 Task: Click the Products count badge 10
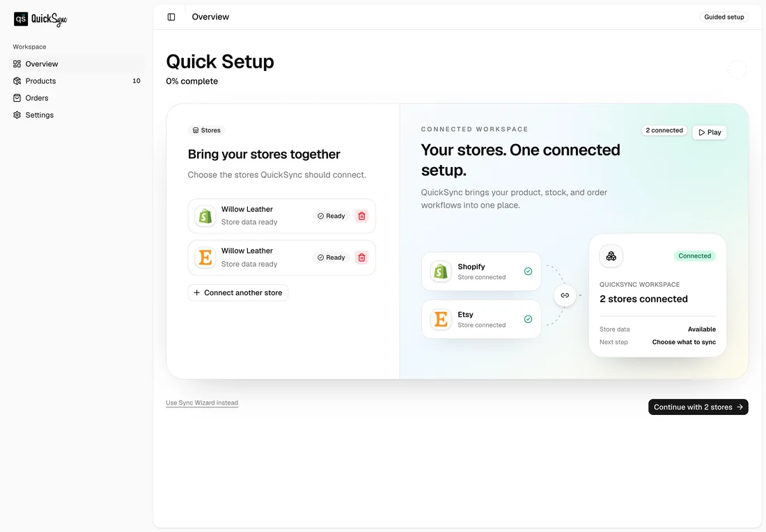point(136,81)
